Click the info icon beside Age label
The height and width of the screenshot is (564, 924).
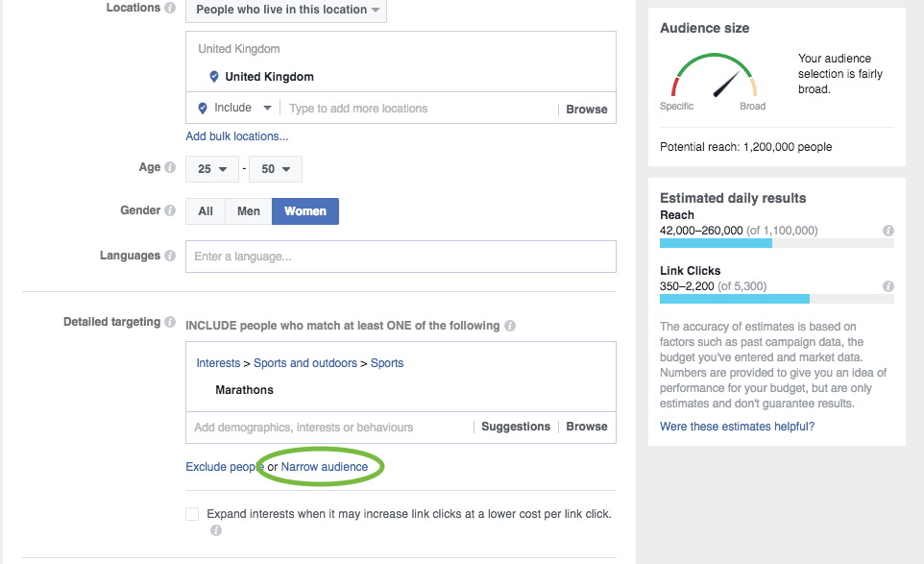tap(170, 167)
